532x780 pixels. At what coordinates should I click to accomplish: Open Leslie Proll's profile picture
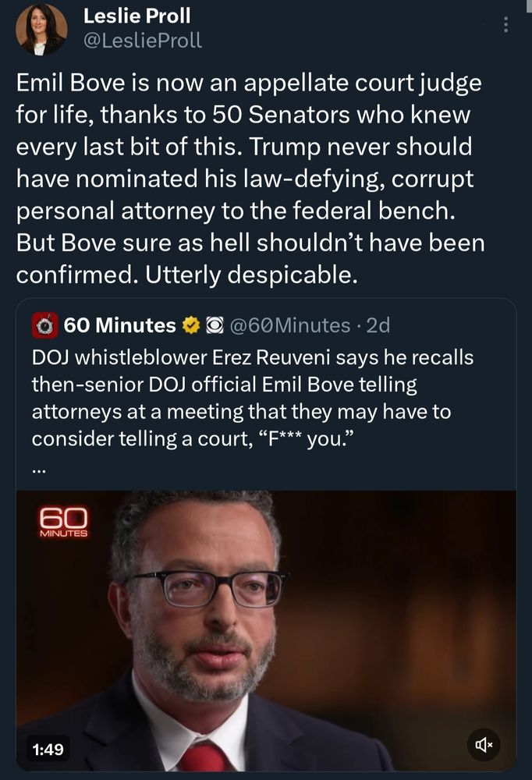pos(41,30)
